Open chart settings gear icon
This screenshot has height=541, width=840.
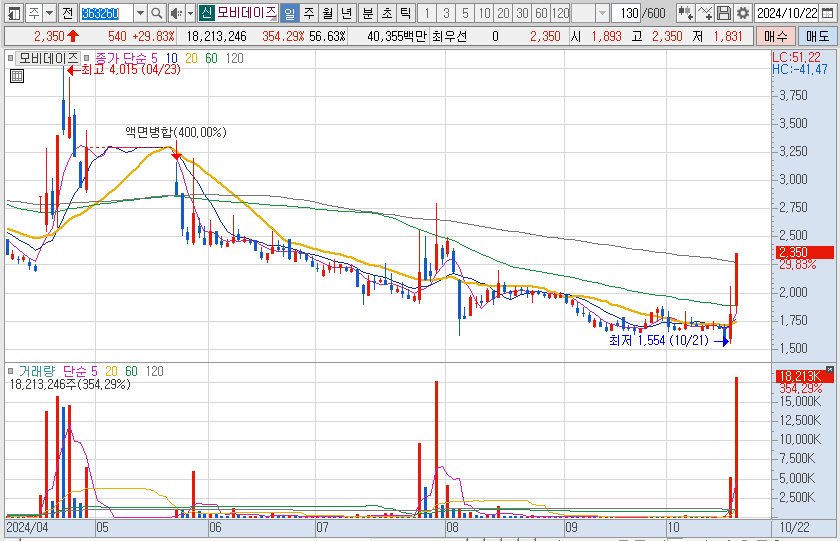[742, 13]
